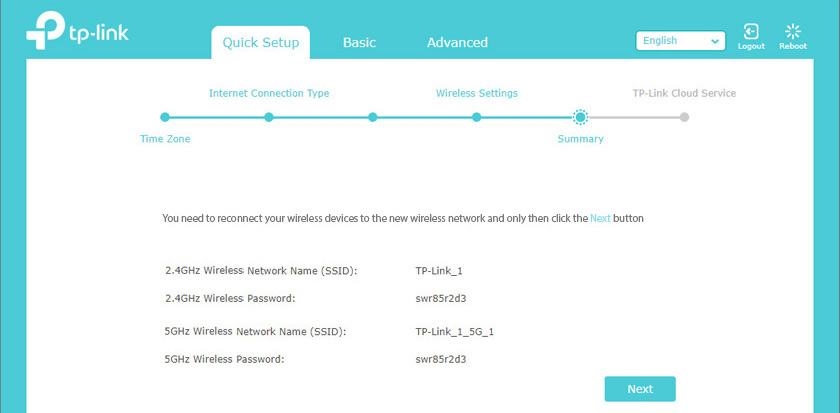
Task: Click the TP-Link Cloud Service step dot
Action: 684,117
